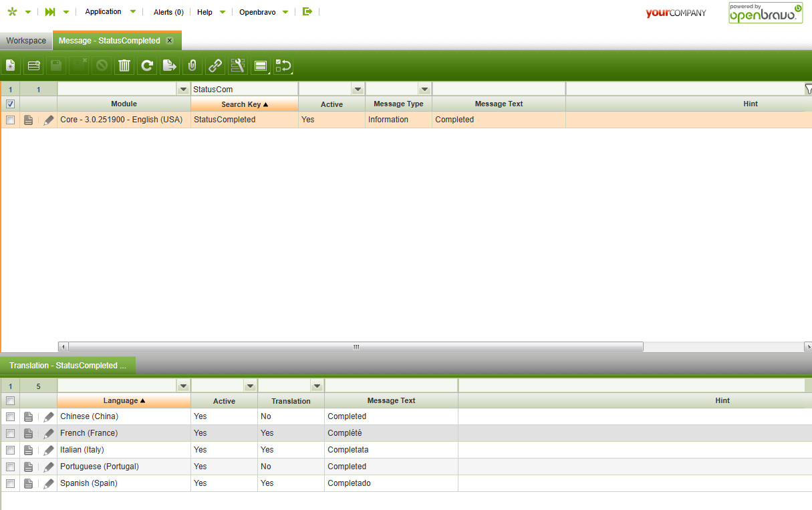
Task: Create a new record in form view
Action: [11, 66]
